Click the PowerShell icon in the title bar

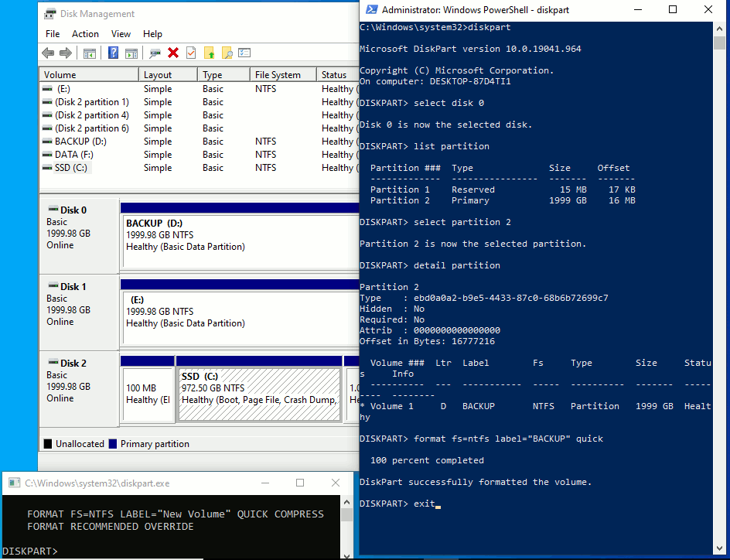point(371,10)
